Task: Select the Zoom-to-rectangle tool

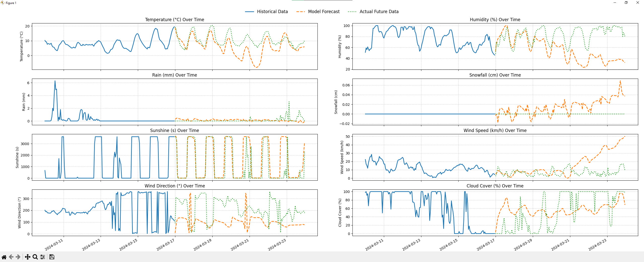Action: tap(35, 257)
